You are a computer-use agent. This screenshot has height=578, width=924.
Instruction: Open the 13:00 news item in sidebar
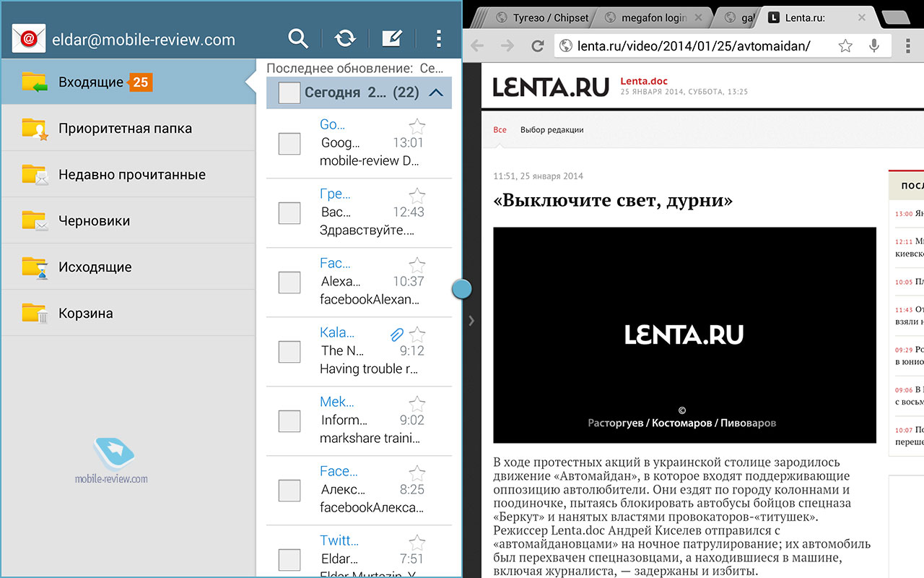pos(909,214)
